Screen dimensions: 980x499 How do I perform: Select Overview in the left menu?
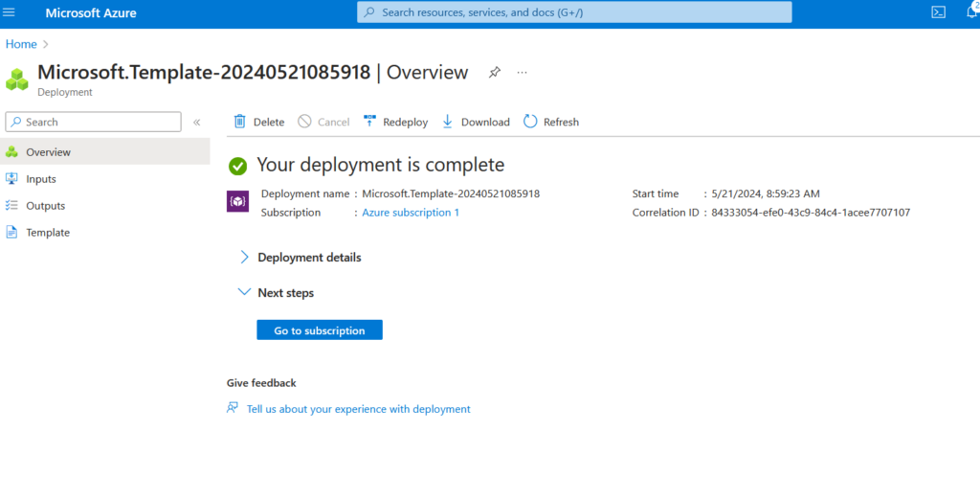(105, 151)
